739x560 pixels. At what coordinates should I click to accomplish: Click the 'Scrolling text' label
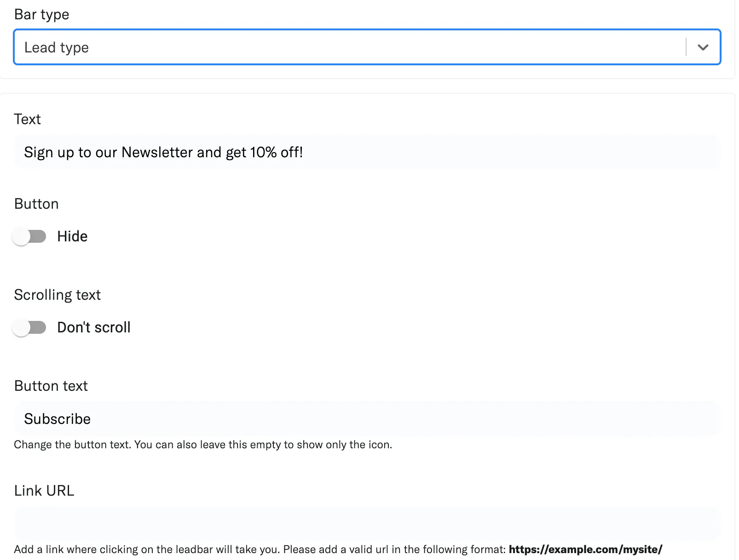coord(58,295)
